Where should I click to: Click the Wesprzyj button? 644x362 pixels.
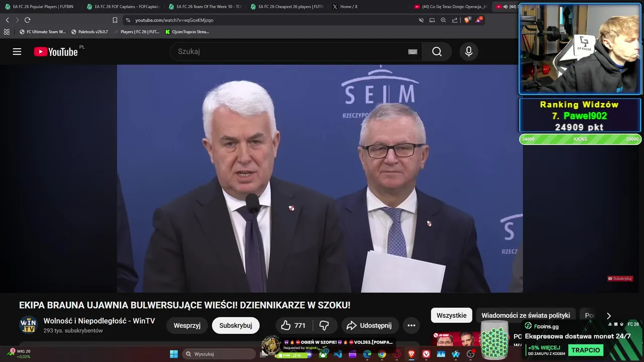tap(187, 325)
